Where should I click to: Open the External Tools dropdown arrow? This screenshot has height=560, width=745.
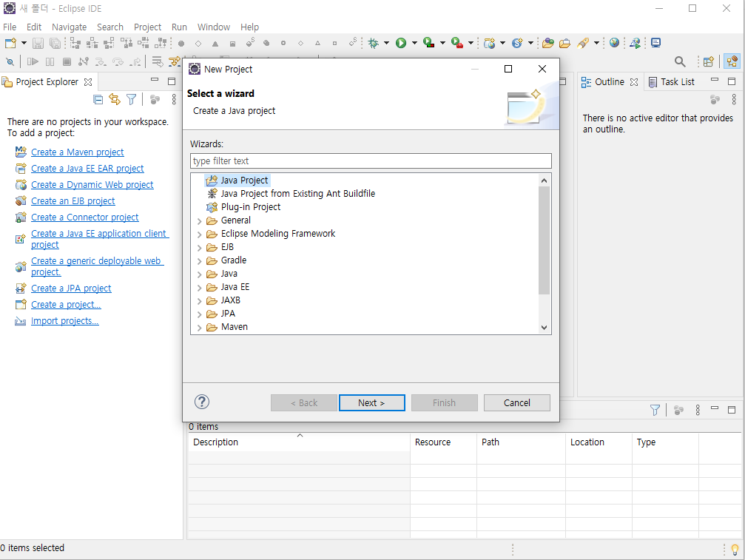click(x=471, y=43)
